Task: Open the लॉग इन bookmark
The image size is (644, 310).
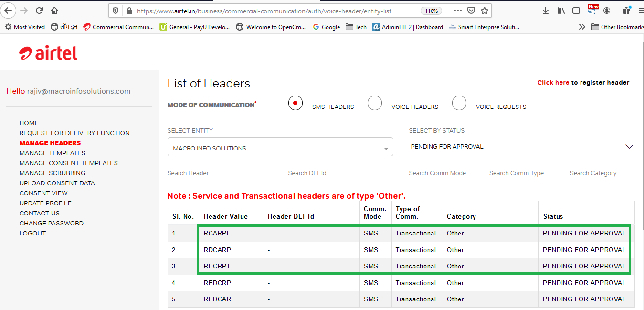Action: click(64, 27)
